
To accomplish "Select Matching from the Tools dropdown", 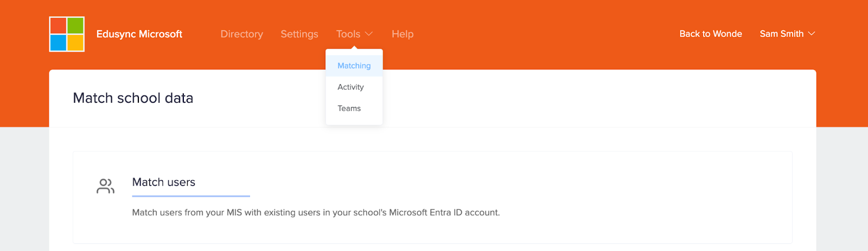I will (x=354, y=66).
